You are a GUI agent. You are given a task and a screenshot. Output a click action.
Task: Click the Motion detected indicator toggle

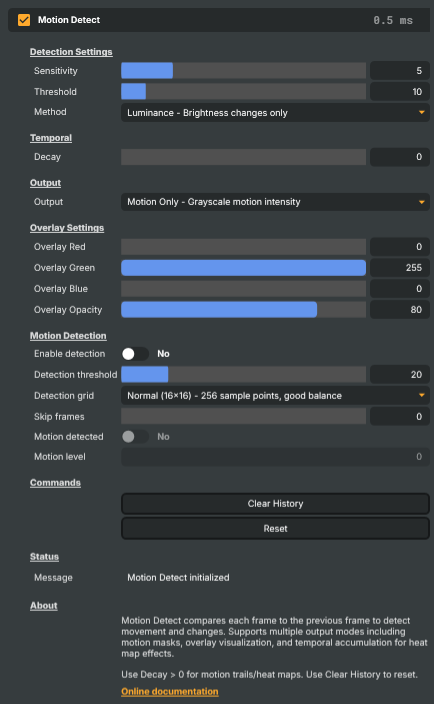(x=135, y=436)
